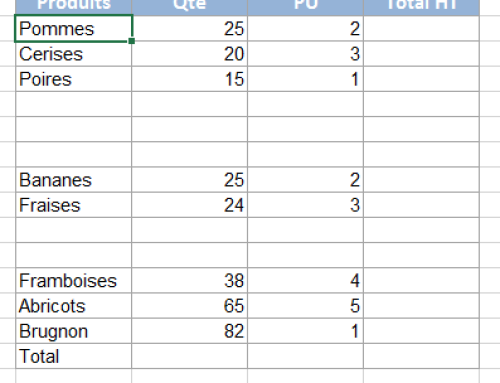
Task: Select the Poires quantity cell showing 15
Action: pyautogui.click(x=189, y=79)
